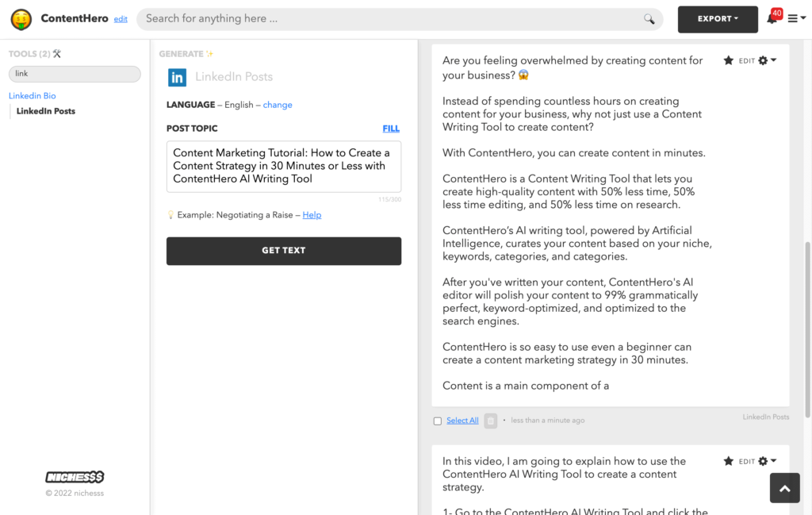
Task: Click the 'LinkedIn Posts' generator heading
Action: (234, 77)
